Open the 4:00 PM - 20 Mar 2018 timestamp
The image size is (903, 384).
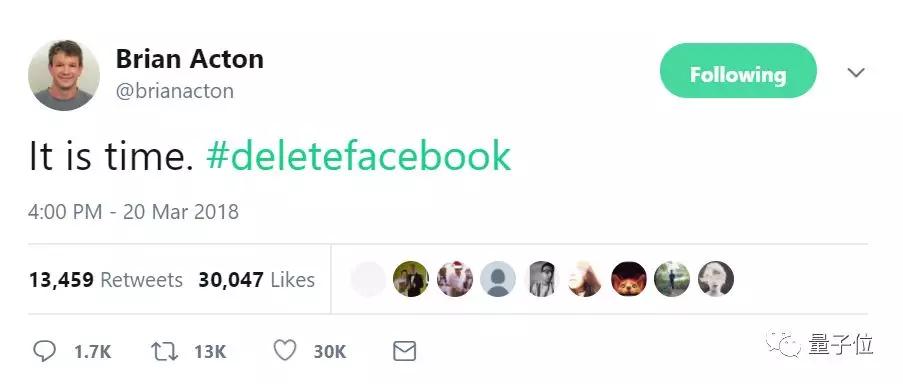(133, 212)
